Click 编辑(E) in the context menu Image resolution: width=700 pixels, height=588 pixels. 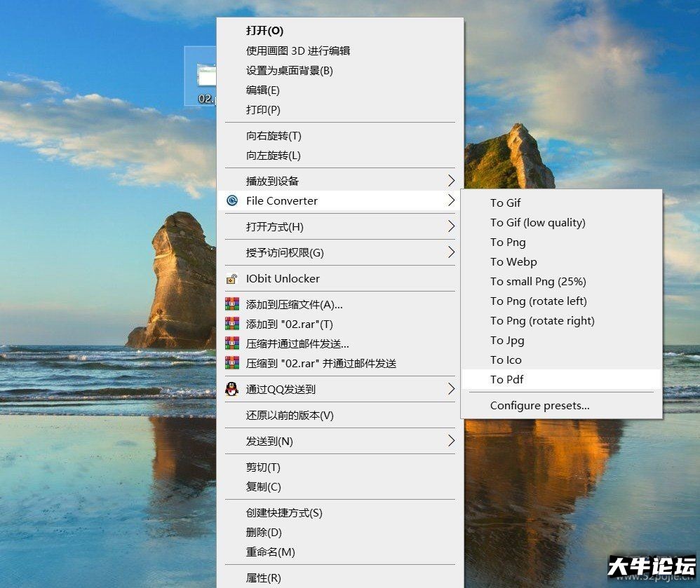click(340, 90)
